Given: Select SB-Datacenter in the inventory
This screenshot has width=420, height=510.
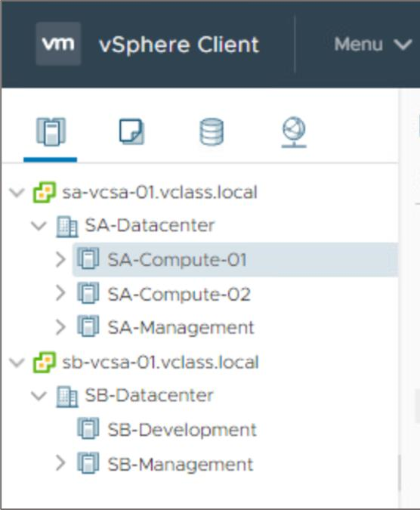Looking at the screenshot, I should (x=149, y=395).
